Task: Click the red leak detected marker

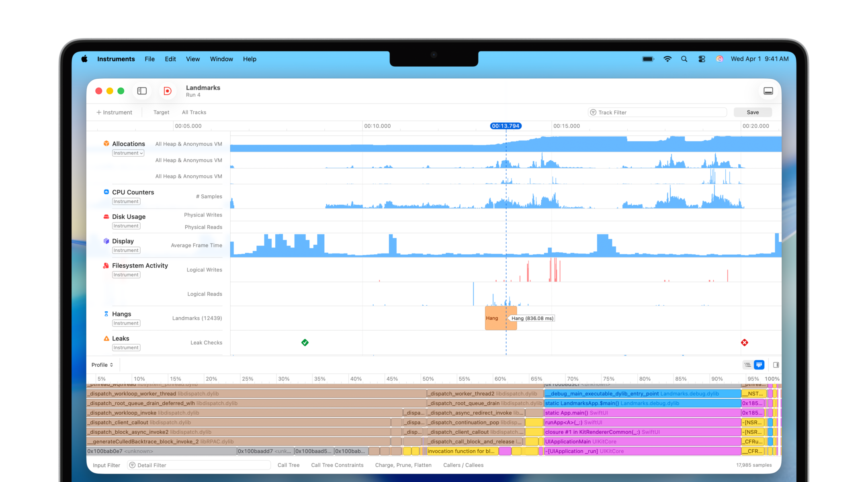Action: coord(744,343)
